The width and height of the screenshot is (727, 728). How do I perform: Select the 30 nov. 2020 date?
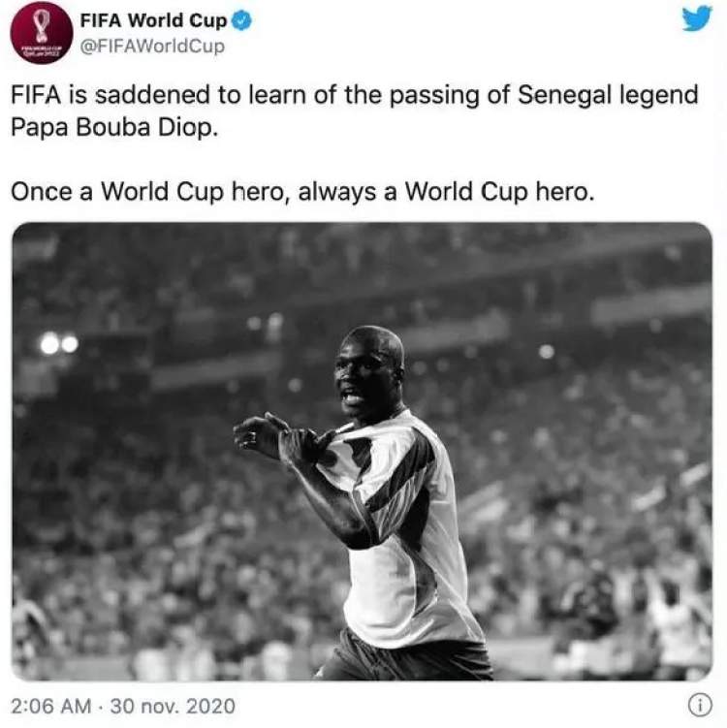[173, 706]
